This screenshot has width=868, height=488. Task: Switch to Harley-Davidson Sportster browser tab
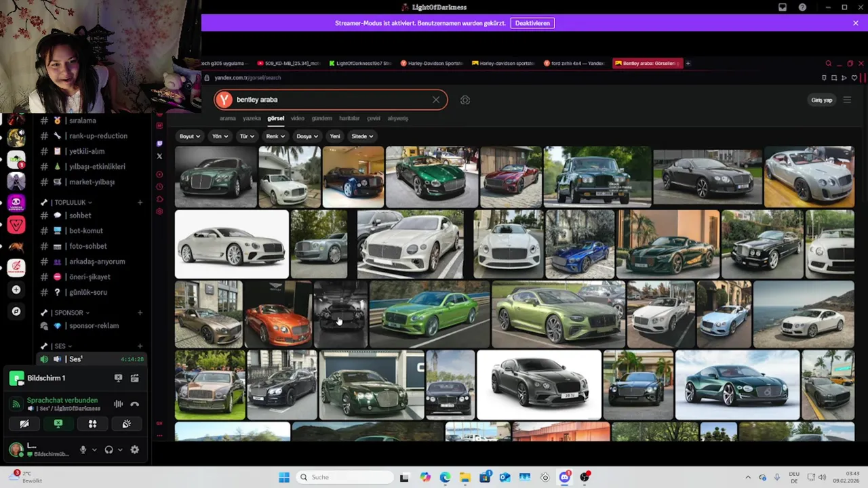point(431,63)
